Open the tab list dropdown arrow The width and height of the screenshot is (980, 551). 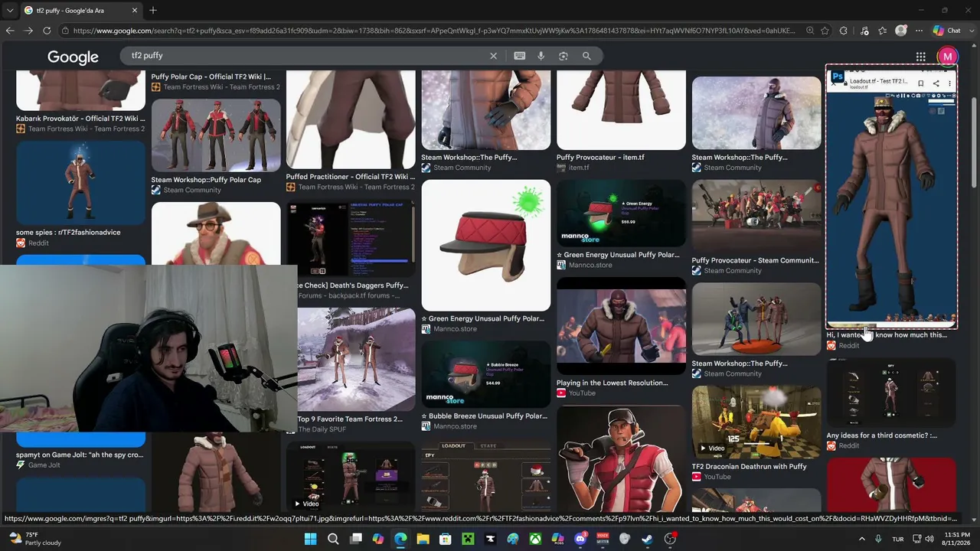pos(10,11)
